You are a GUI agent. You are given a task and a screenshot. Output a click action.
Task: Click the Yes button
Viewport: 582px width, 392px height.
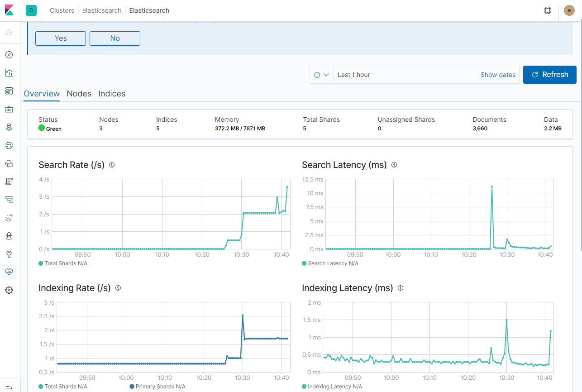coord(61,38)
